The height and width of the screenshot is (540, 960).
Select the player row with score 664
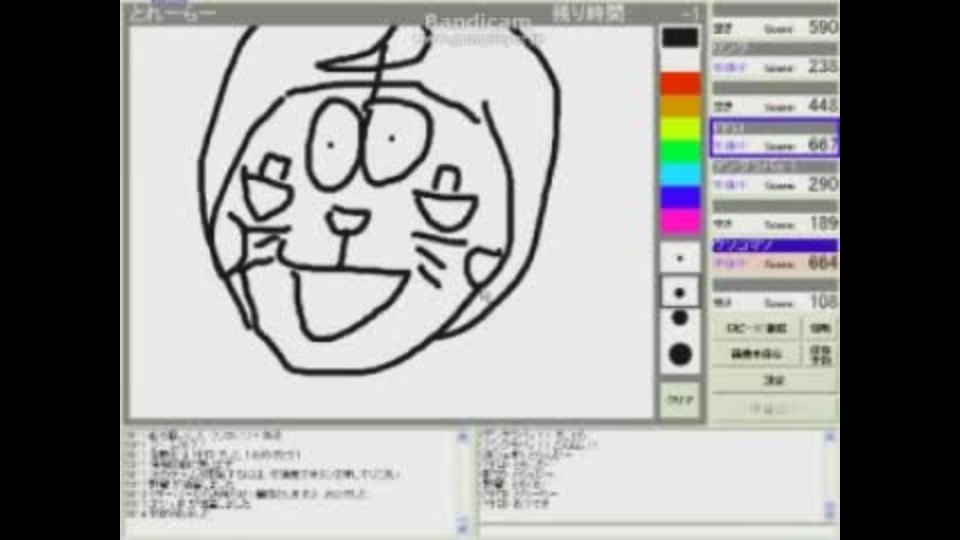775,257
